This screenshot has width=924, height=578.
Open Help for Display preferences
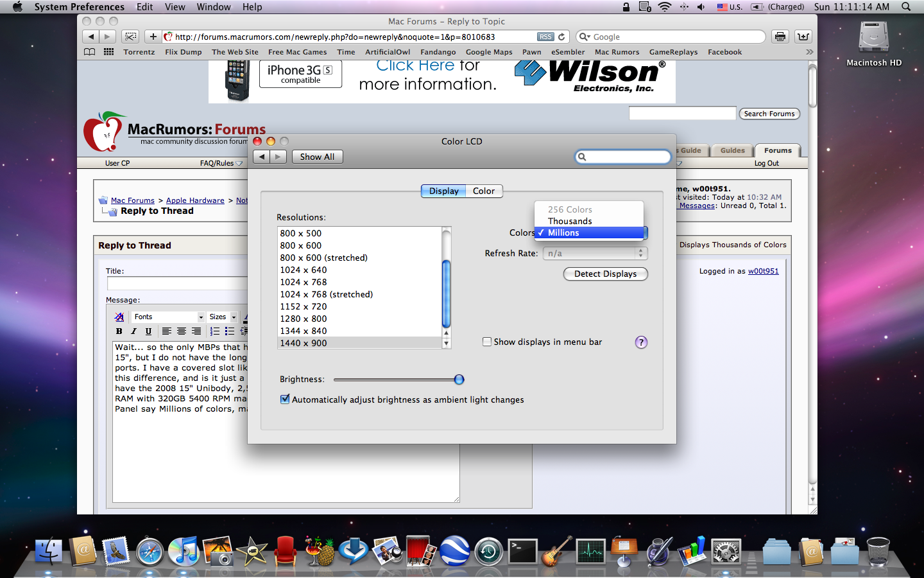click(641, 342)
